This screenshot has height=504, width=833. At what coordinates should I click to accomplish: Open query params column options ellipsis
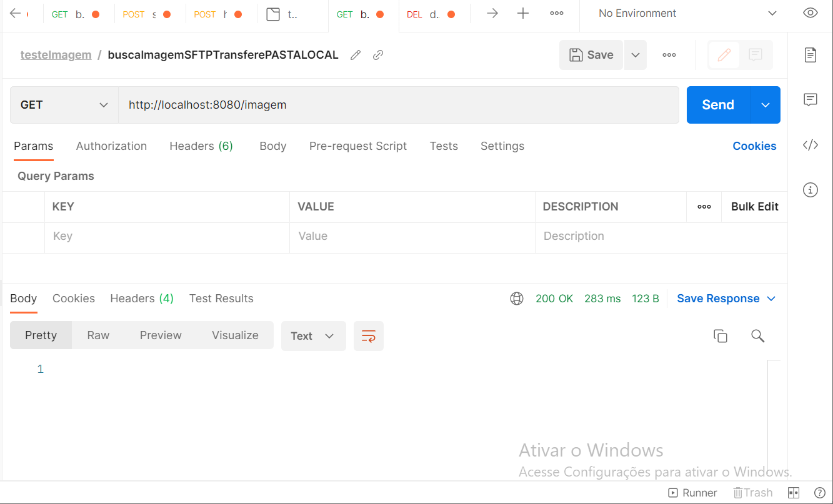coord(704,207)
